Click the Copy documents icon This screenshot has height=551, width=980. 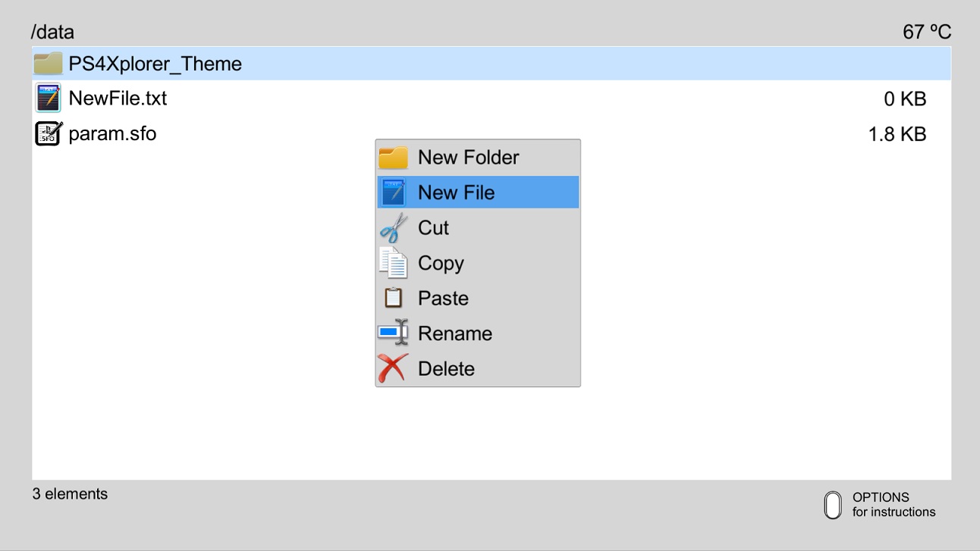click(x=393, y=263)
